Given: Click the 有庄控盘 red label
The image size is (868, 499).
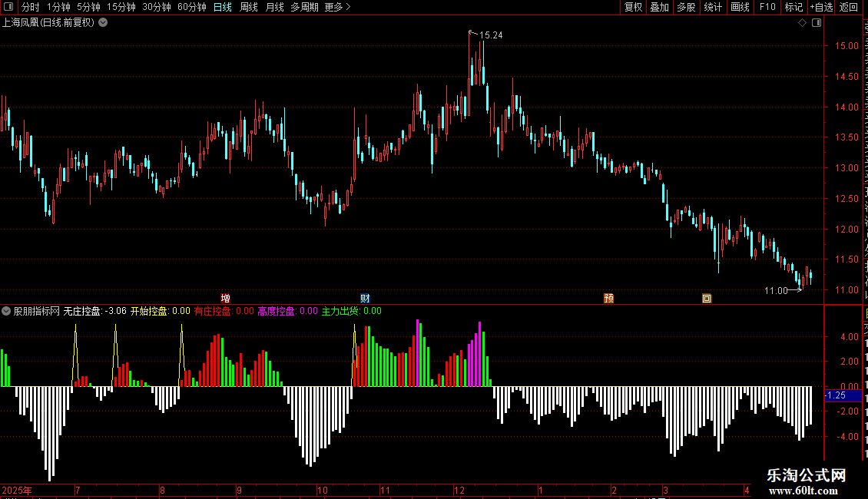Looking at the screenshot, I should click(224, 311).
